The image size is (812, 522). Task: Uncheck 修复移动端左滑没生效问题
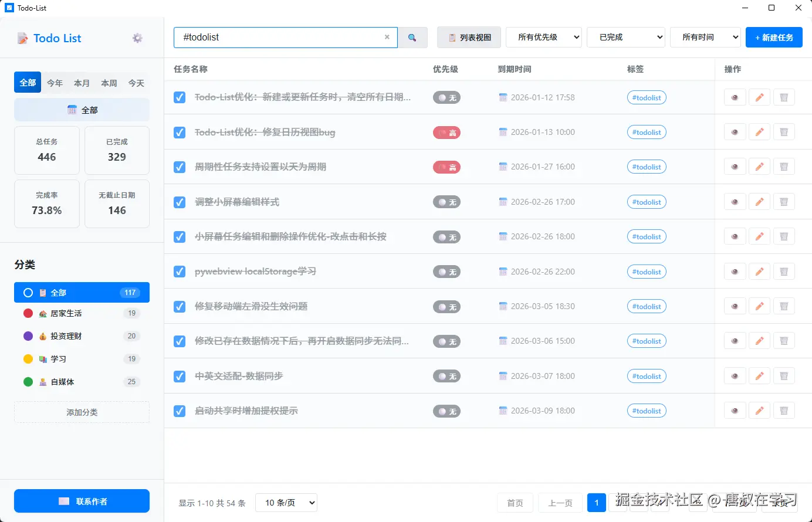pos(179,306)
